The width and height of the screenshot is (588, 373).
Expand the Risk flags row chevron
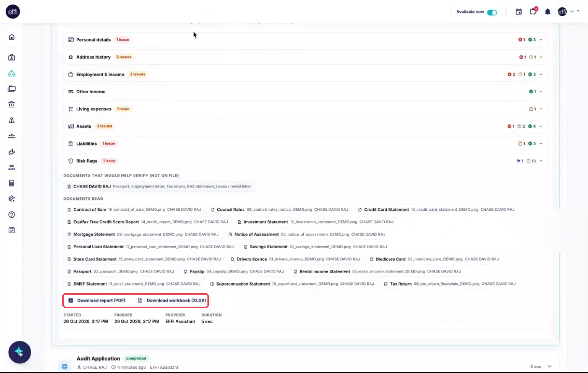pyautogui.click(x=541, y=161)
